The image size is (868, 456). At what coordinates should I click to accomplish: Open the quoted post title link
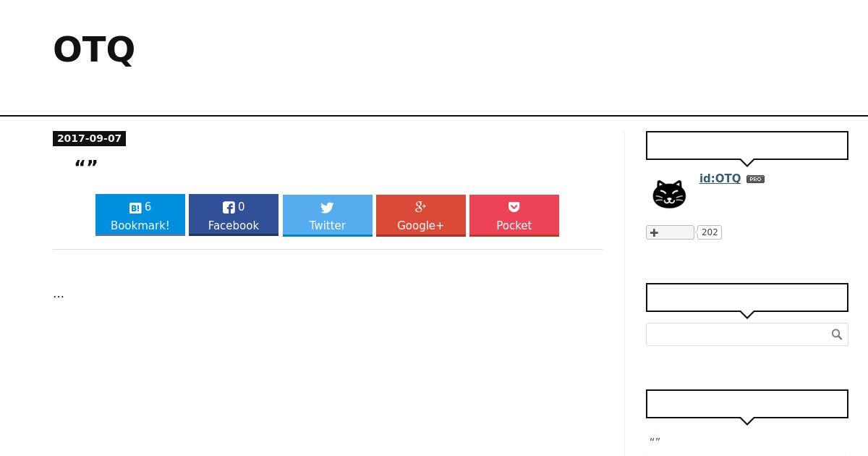click(86, 166)
